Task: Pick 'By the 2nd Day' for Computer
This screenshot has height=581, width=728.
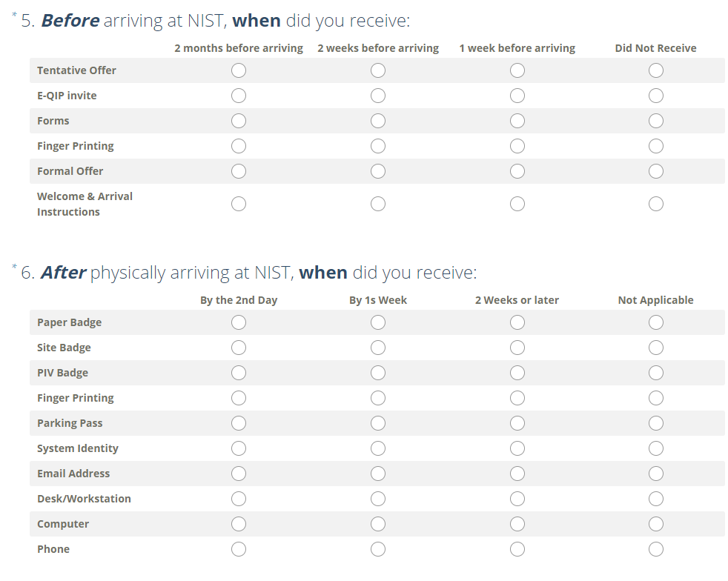Action: pos(239,524)
